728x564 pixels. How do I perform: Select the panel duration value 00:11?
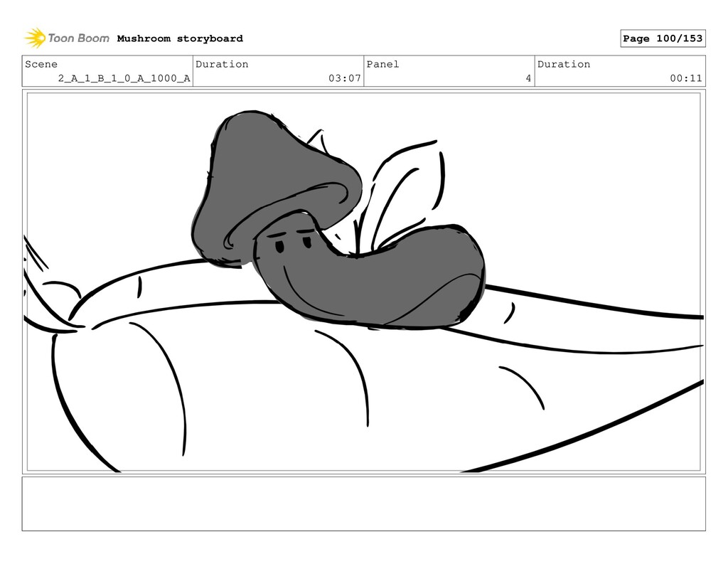tap(686, 78)
